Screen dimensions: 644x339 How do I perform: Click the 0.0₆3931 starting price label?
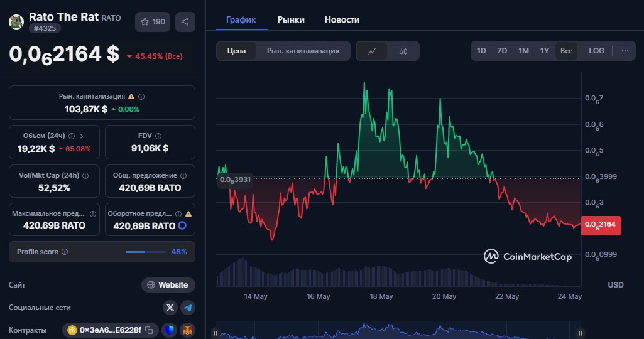tap(235, 180)
